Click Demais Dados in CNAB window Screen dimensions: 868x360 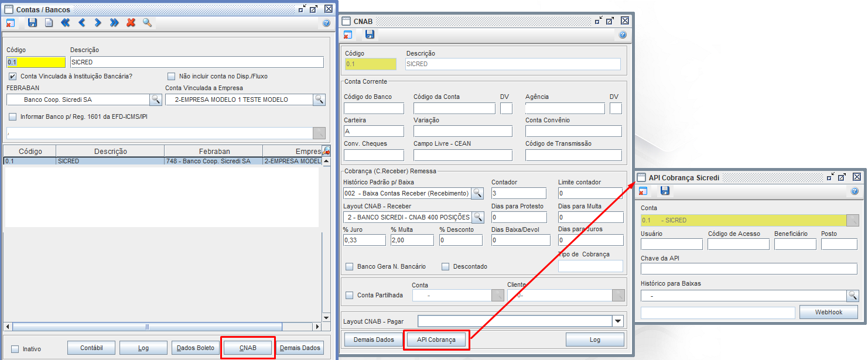coord(374,340)
